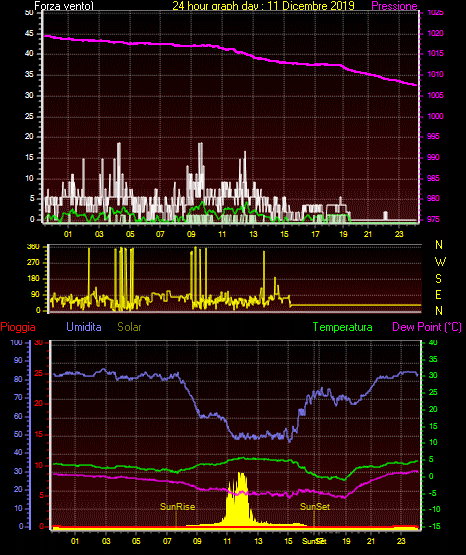Click the 1010 pressure axis value

[x=436, y=74]
